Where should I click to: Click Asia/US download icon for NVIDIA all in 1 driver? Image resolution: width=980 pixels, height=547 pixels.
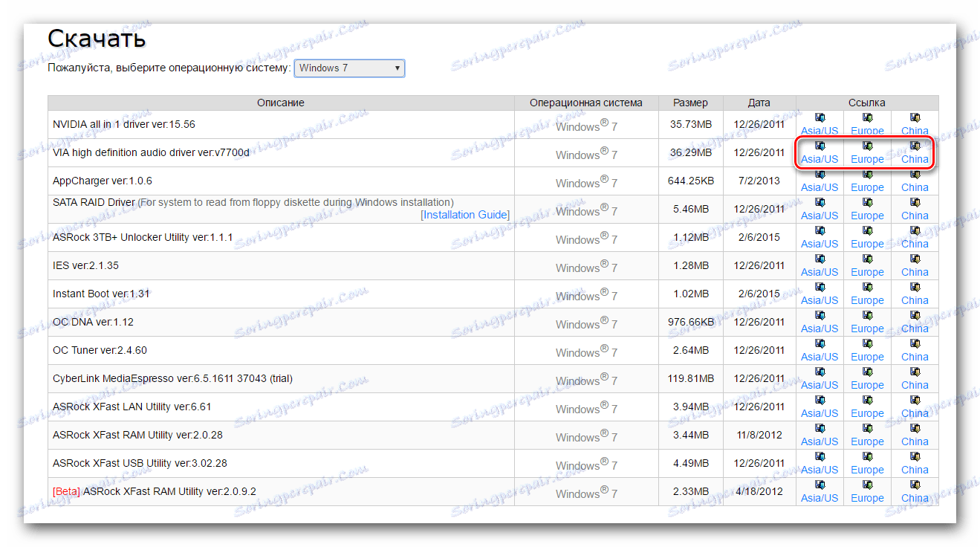coord(820,117)
